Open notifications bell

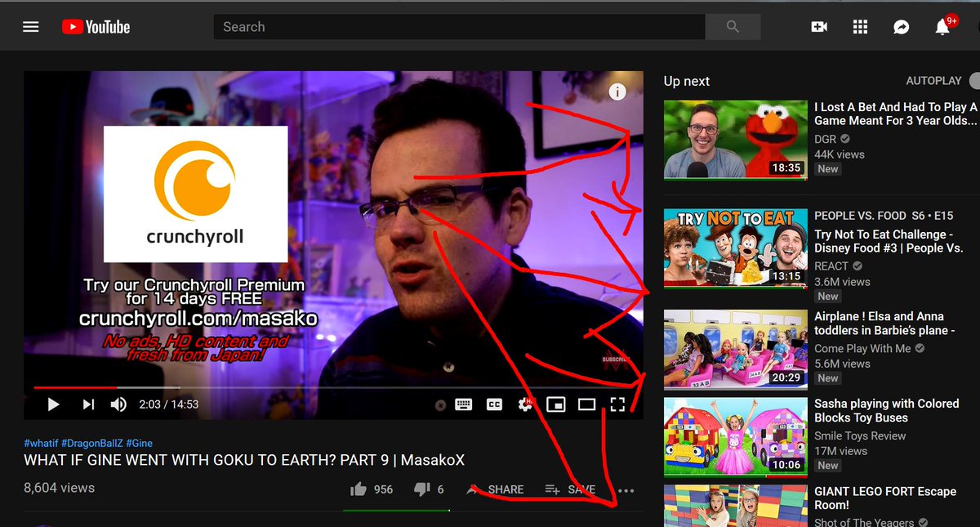[x=942, y=27]
